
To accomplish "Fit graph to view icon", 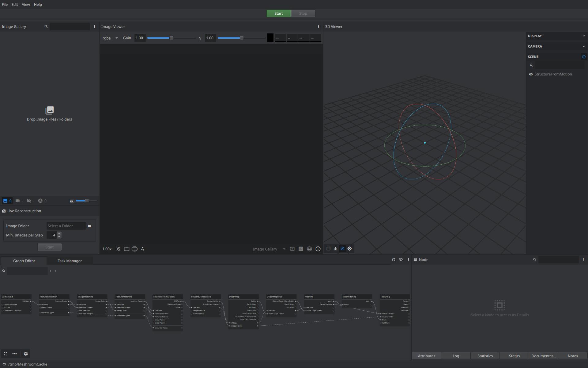I will coord(6,354).
